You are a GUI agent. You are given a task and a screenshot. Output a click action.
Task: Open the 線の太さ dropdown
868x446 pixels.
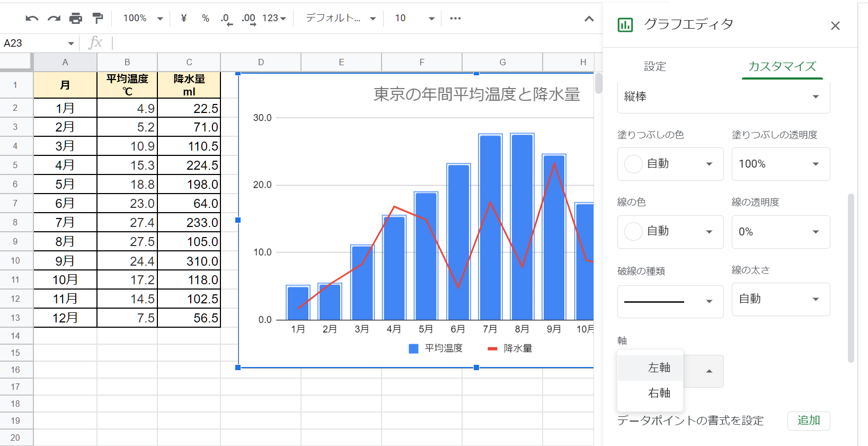click(781, 299)
